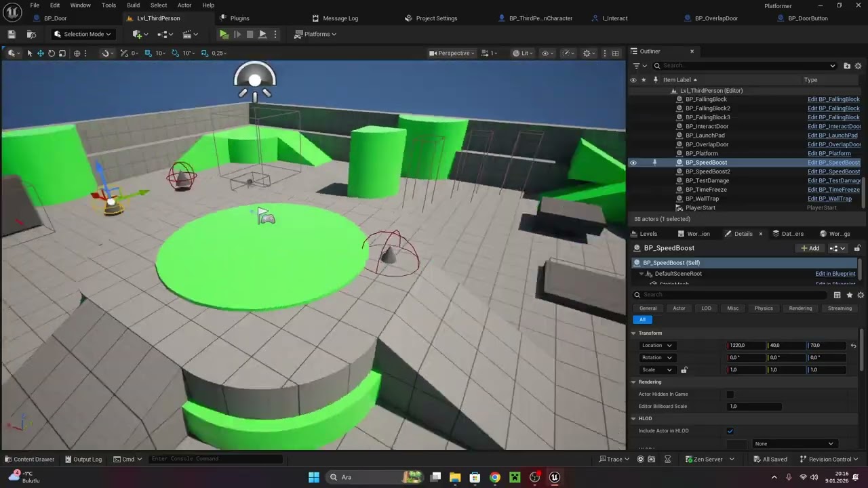Select BP_LaunchPad in the Outliner
Viewport: 868px width, 488px height.
click(705, 136)
